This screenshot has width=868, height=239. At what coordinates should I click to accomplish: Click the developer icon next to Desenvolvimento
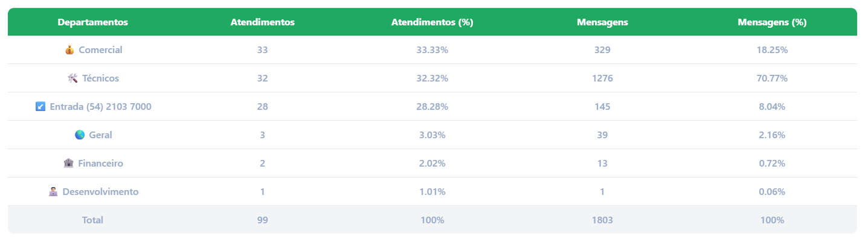tap(53, 192)
